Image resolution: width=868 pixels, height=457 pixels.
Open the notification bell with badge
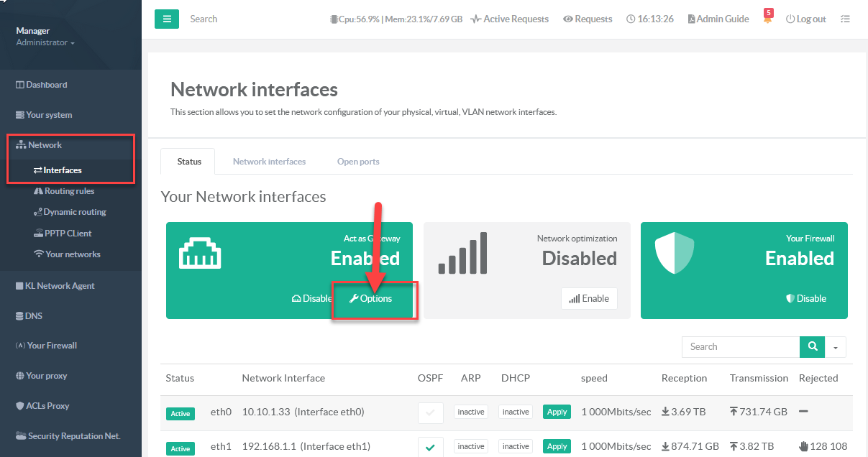coord(767,19)
